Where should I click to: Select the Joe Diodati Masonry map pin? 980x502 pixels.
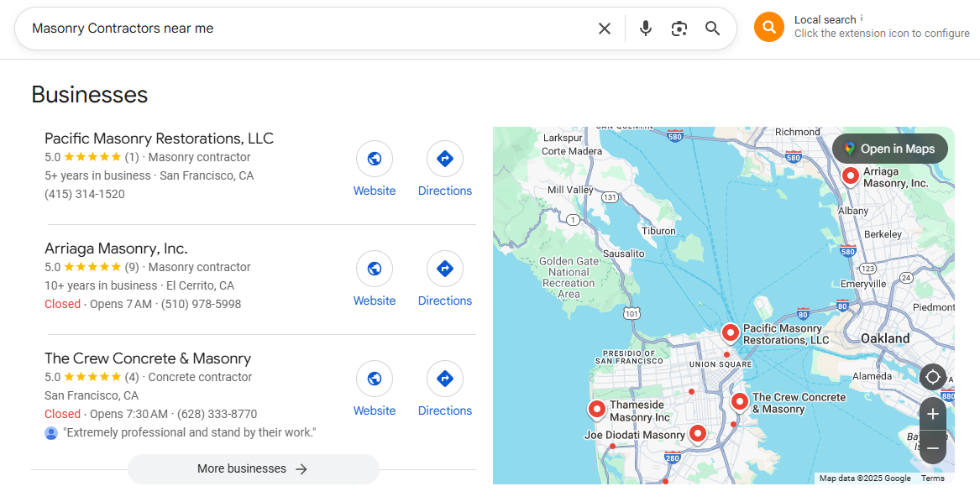[698, 433]
